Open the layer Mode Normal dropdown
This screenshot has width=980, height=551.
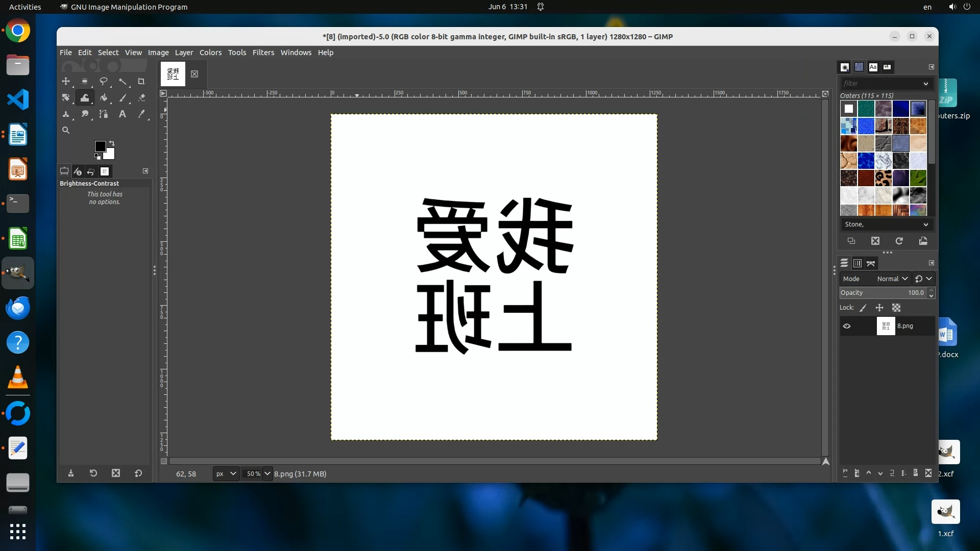coord(892,279)
